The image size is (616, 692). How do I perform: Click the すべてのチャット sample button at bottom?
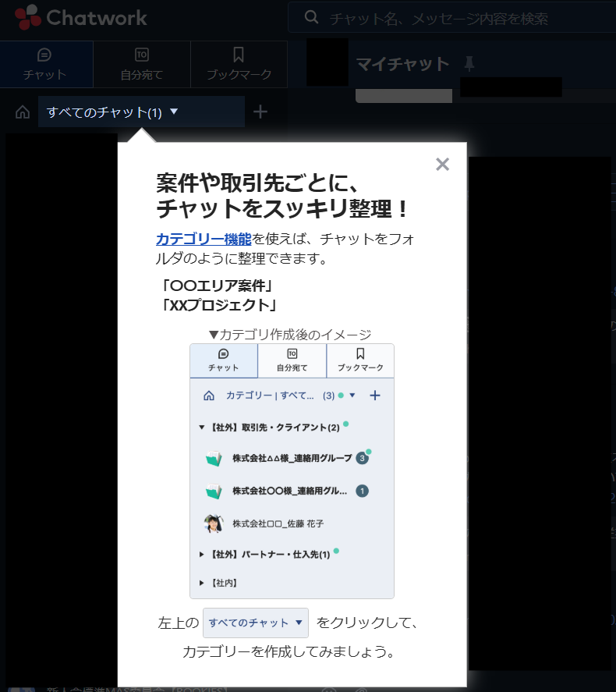tap(256, 623)
